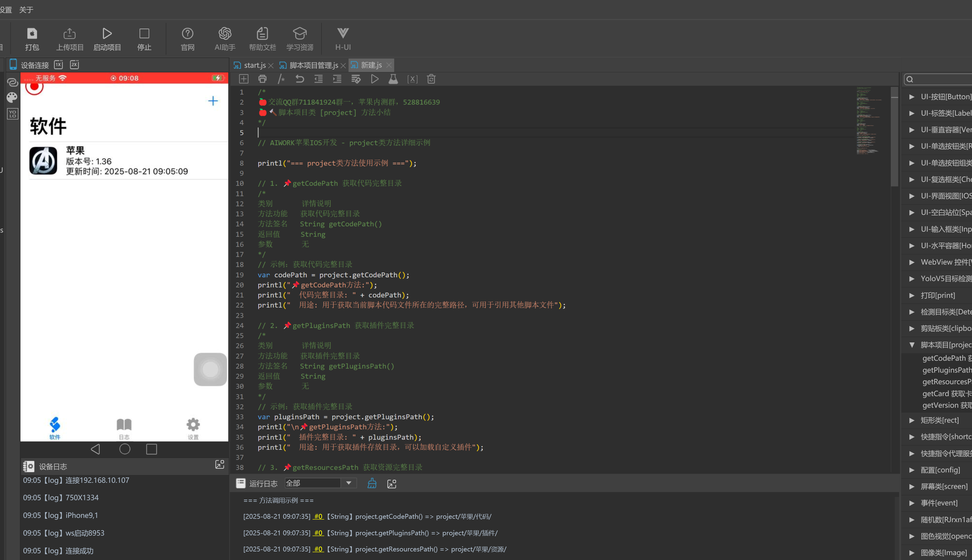Click the format code icon
The height and width of the screenshot is (560, 972).
click(x=356, y=79)
